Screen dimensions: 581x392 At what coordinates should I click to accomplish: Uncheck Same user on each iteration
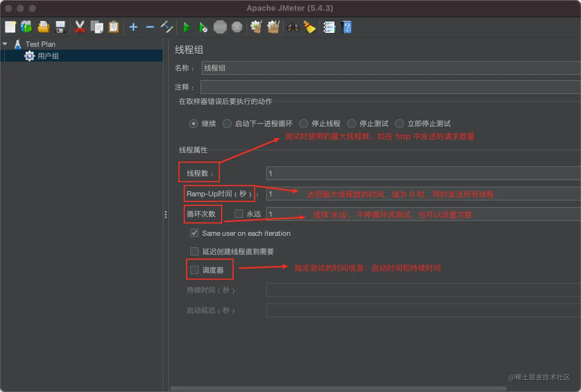[x=194, y=233]
